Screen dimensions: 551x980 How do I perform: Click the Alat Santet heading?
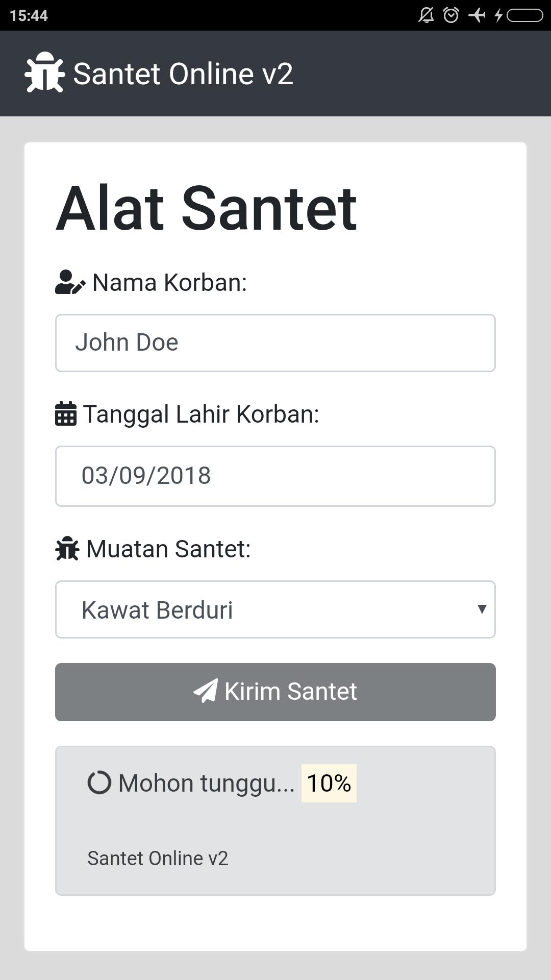pos(206,209)
